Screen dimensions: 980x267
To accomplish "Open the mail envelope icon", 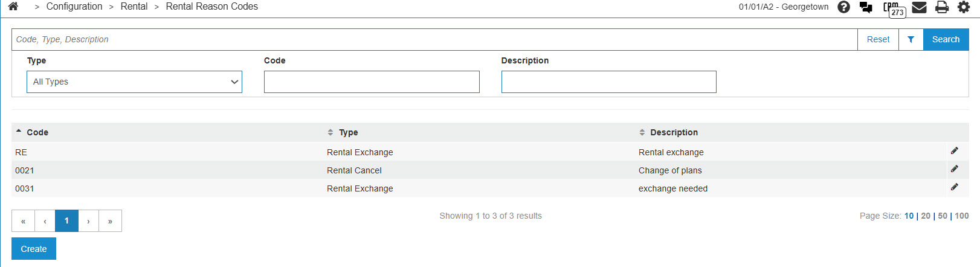I will tap(919, 7).
